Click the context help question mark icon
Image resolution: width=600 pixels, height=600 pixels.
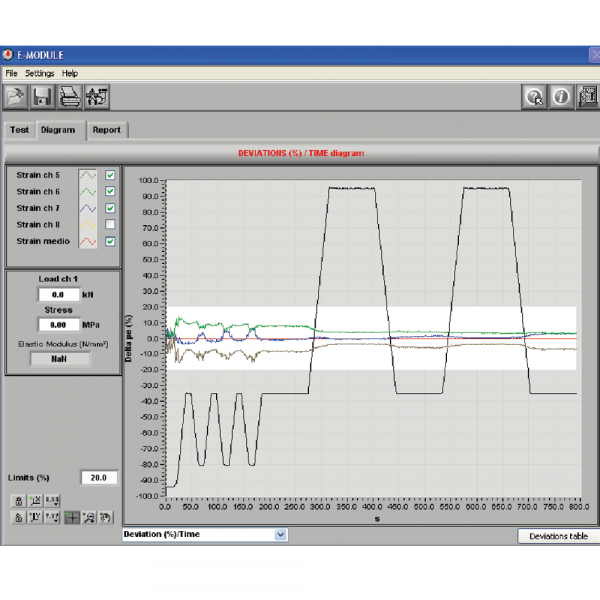pyautogui.click(x=535, y=97)
